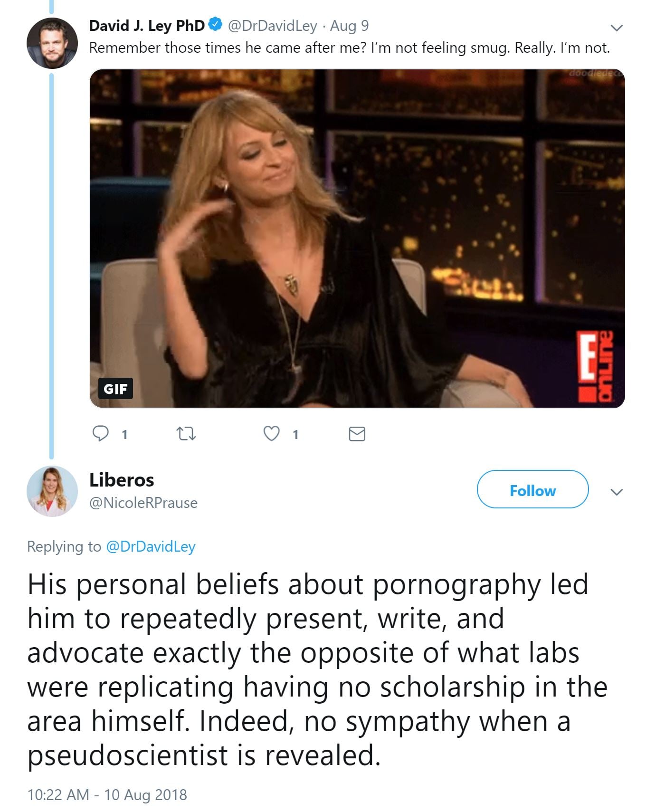Open the 10:22 AM - 10 Aug 2018 timestamp
The height and width of the screenshot is (812, 646).
[x=107, y=795]
